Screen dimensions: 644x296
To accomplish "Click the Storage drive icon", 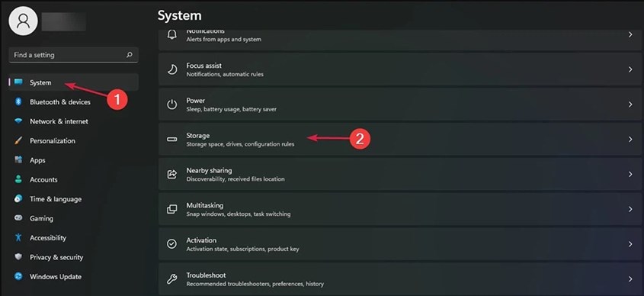I will pos(171,140).
